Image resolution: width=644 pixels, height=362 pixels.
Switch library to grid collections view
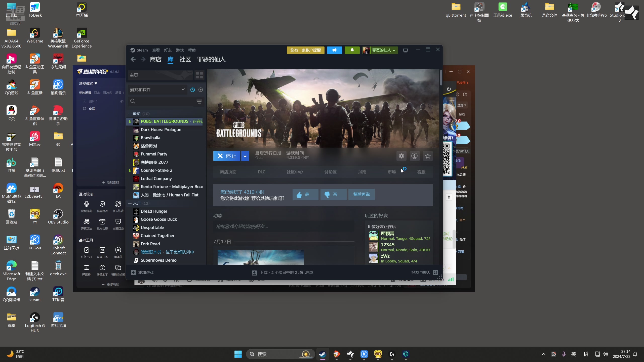[x=199, y=75]
